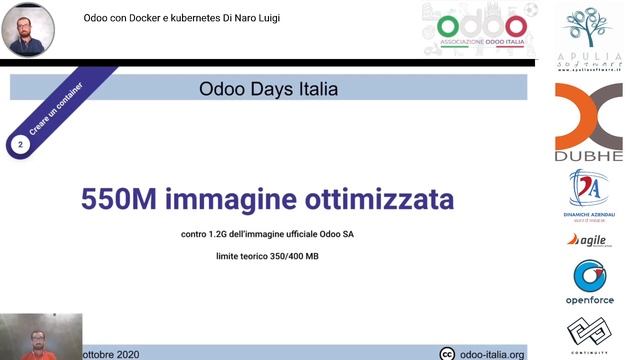Click the Apulia Software tree logo
The image size is (640, 360).
[589, 40]
